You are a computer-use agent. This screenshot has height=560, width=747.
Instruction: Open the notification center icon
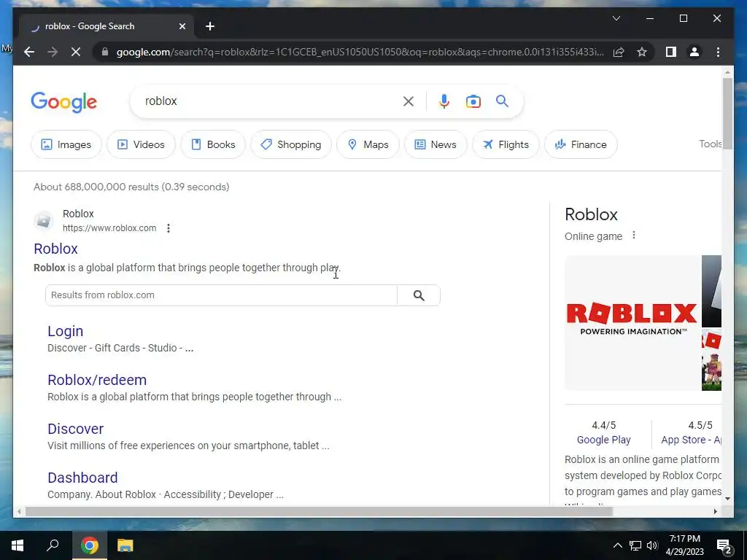[x=724, y=545]
